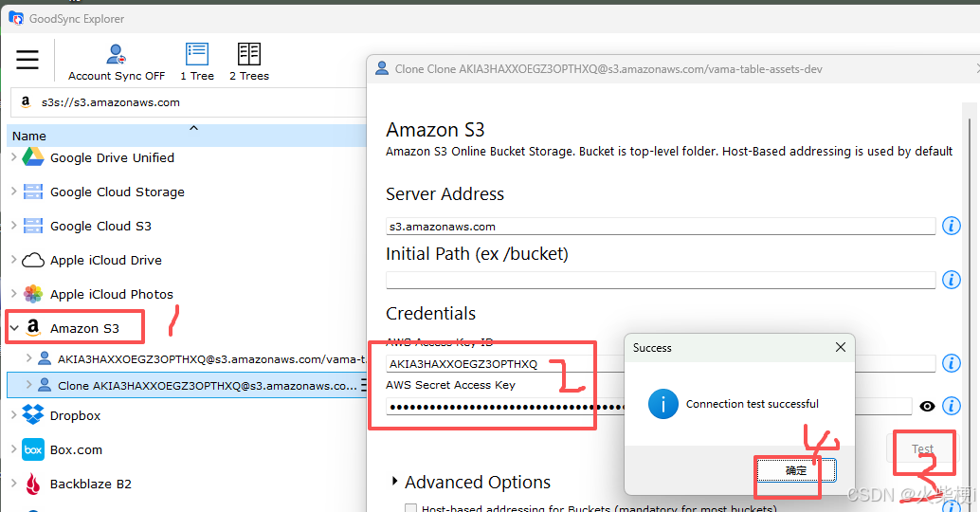Select the Clone AKIA3HAXXOEGZ3OPTHXQ account row
Screen dimensions: 980x512
click(187, 385)
